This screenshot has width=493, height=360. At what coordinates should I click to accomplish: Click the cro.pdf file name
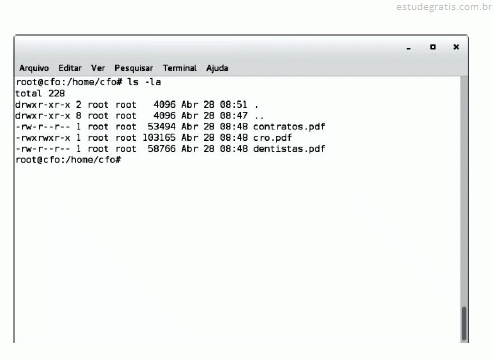pos(272,138)
